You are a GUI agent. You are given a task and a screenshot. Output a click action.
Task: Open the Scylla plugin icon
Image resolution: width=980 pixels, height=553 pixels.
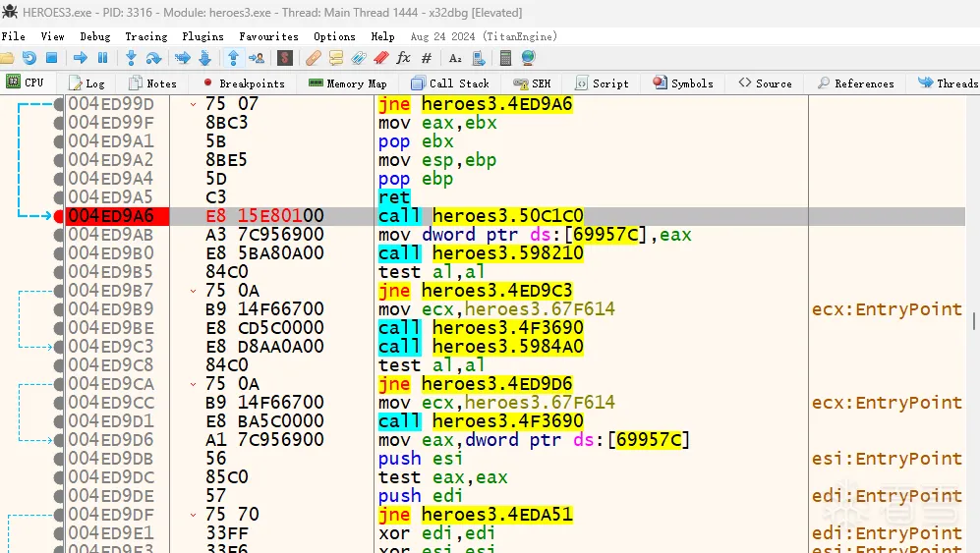pyautogui.click(x=285, y=58)
